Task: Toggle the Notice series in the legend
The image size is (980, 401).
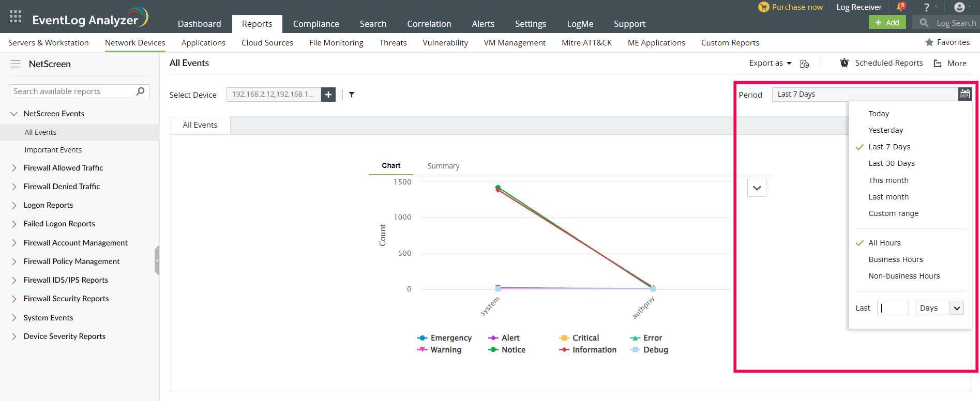Action: (507, 350)
